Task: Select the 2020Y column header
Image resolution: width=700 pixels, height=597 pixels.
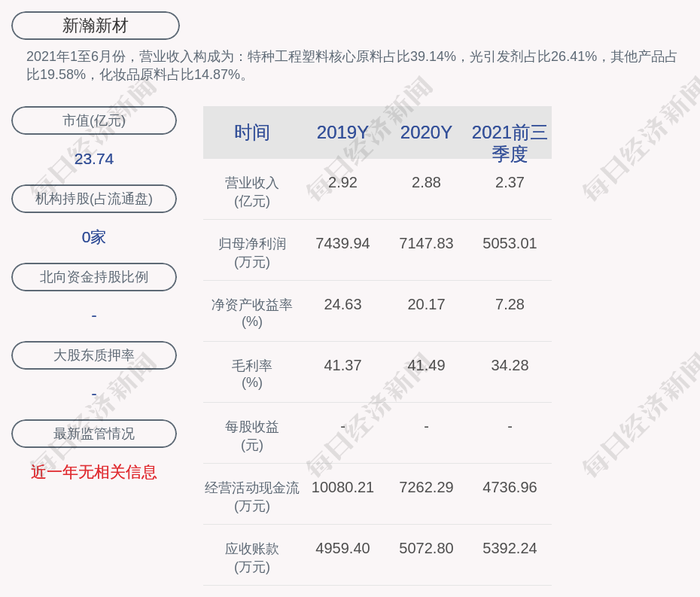Action: pos(426,132)
